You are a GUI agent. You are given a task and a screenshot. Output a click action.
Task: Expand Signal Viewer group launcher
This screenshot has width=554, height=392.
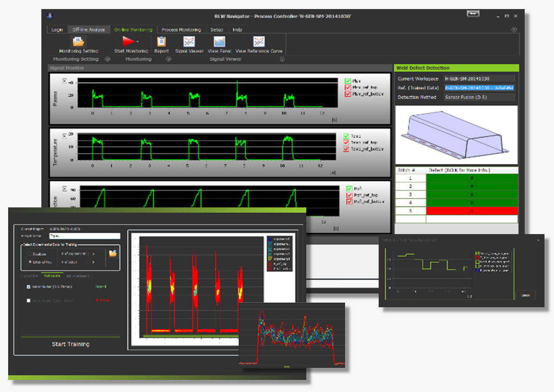coord(282,59)
